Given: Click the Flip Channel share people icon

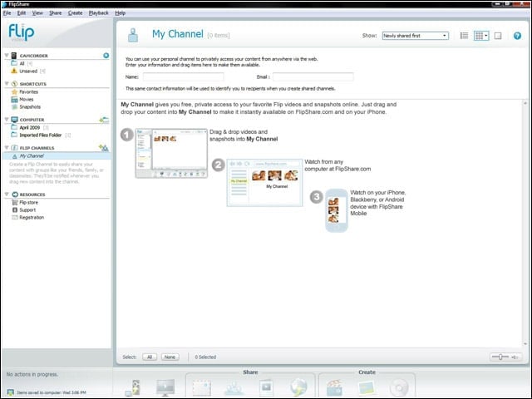Looking at the screenshot, I should (x=234, y=388).
